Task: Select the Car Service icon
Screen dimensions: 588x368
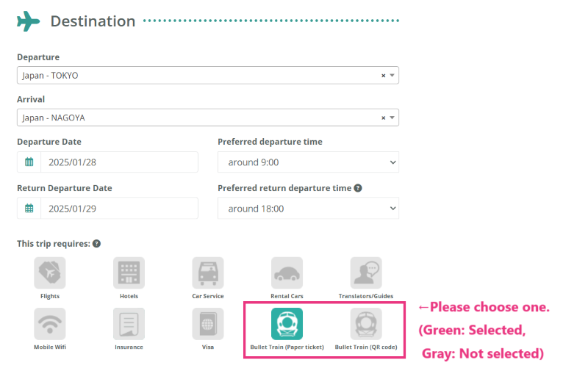Action: coord(208,273)
